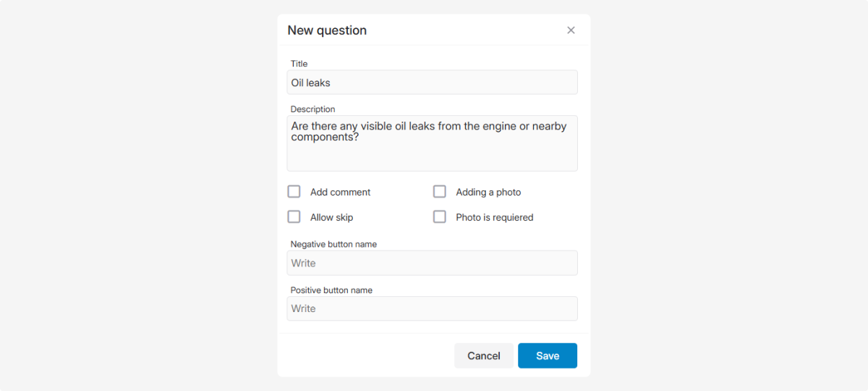This screenshot has width=868, height=391.
Task: Click the Title field containing "Oil leaks"
Action: [432, 83]
